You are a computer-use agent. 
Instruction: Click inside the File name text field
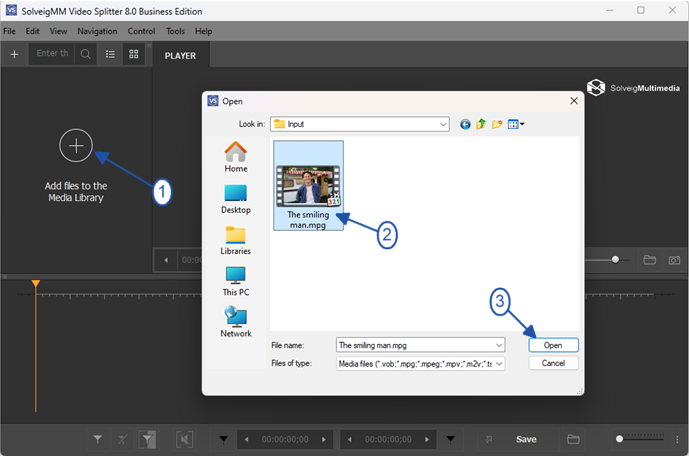[415, 345]
